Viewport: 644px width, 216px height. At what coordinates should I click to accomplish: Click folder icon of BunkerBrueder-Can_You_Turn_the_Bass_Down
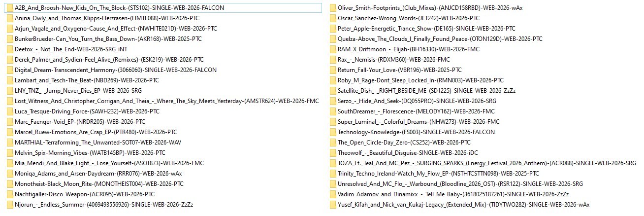(x=10, y=39)
